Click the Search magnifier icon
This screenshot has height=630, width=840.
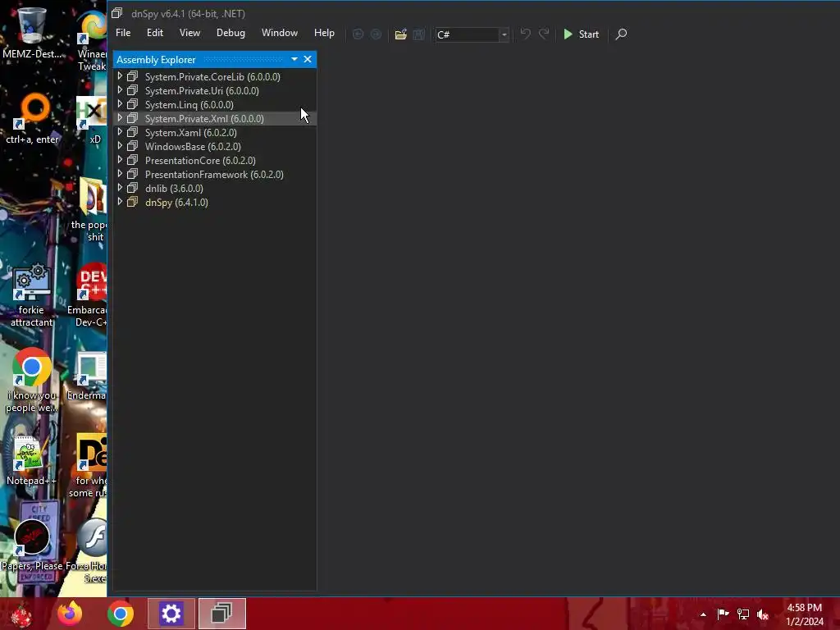[621, 34]
